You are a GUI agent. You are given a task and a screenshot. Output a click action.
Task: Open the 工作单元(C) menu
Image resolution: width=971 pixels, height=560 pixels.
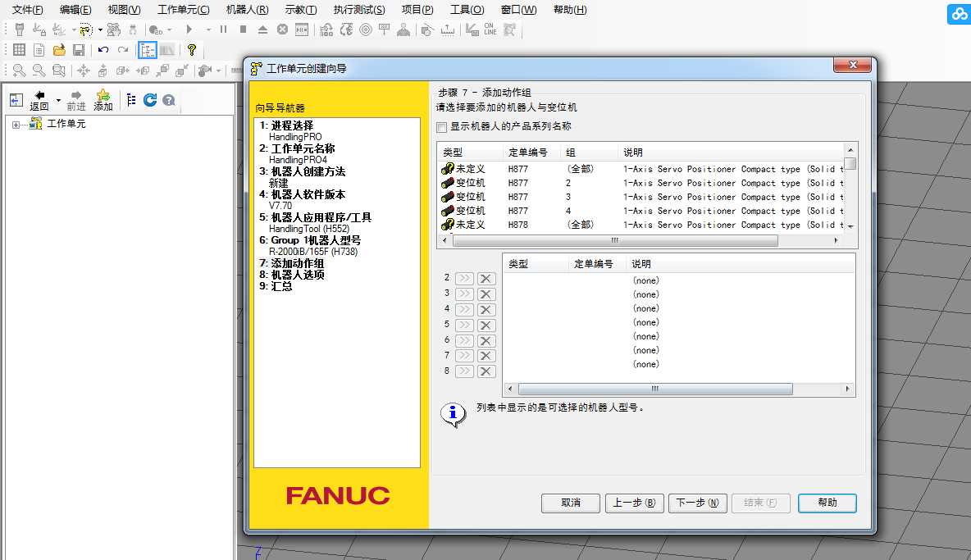[x=184, y=10]
